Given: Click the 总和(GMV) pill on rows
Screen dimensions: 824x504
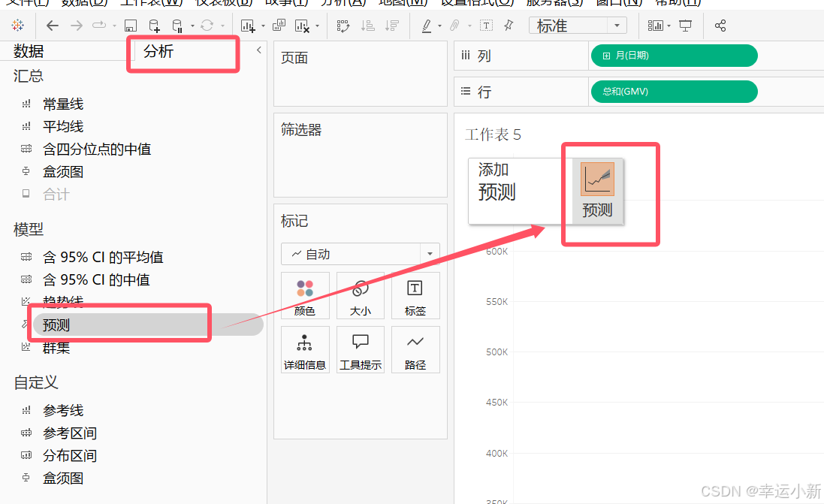Looking at the screenshot, I should coord(675,92).
